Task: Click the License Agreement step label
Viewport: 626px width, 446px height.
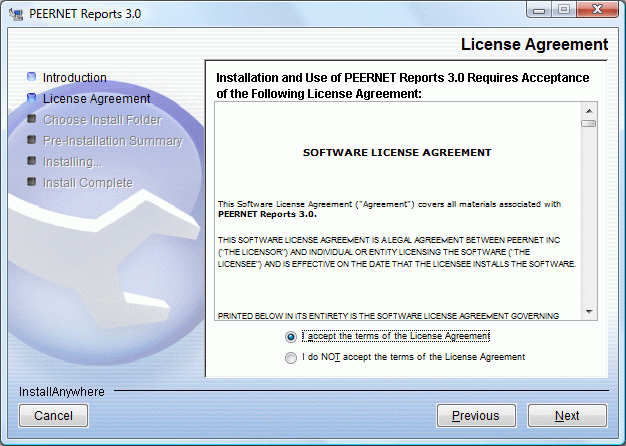Action: point(97,99)
